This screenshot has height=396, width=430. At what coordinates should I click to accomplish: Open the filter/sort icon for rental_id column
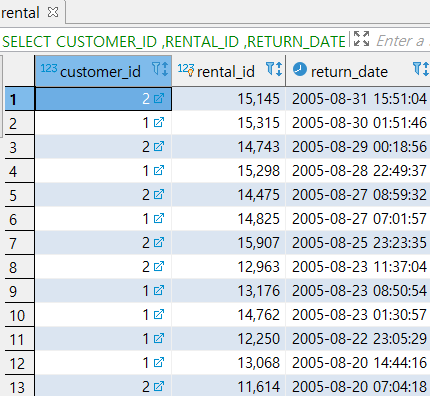click(x=274, y=69)
